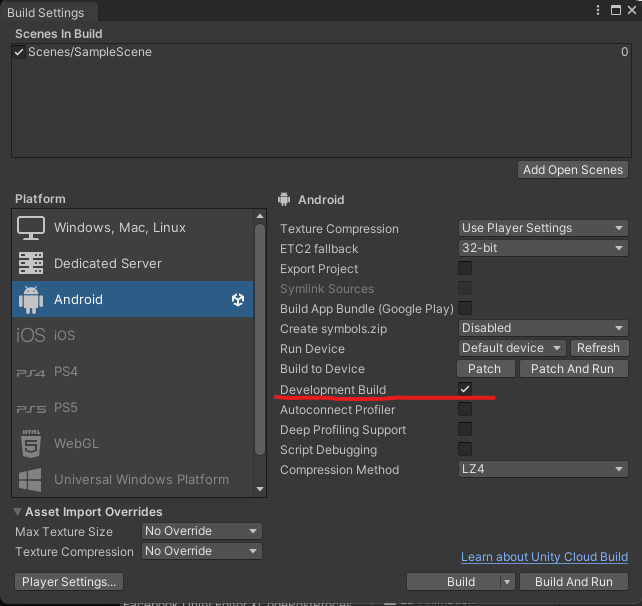Click the WebGL HTML5 shield icon
The height and width of the screenshot is (606, 642).
(31, 443)
